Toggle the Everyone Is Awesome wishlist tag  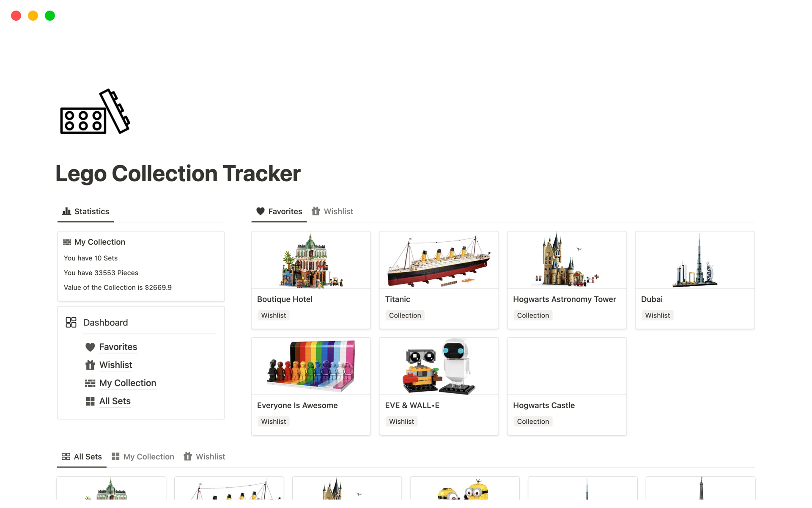click(x=273, y=421)
